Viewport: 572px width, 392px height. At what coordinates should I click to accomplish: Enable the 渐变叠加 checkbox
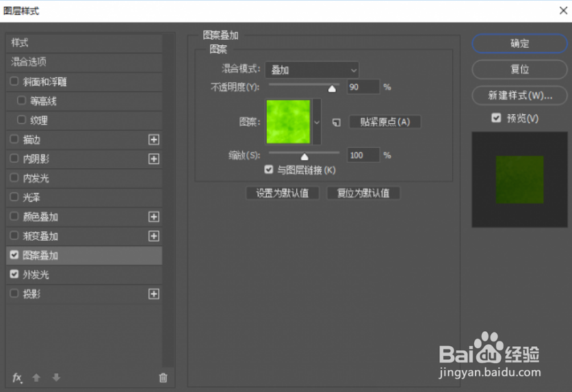click(x=14, y=235)
